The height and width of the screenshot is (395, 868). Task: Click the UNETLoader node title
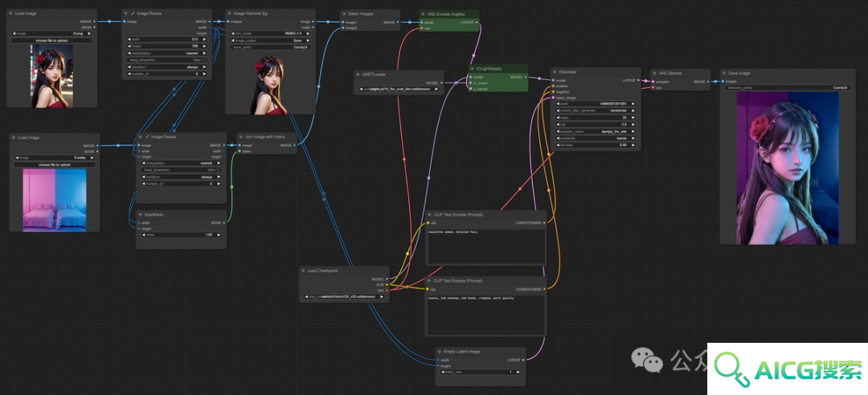[x=373, y=74]
